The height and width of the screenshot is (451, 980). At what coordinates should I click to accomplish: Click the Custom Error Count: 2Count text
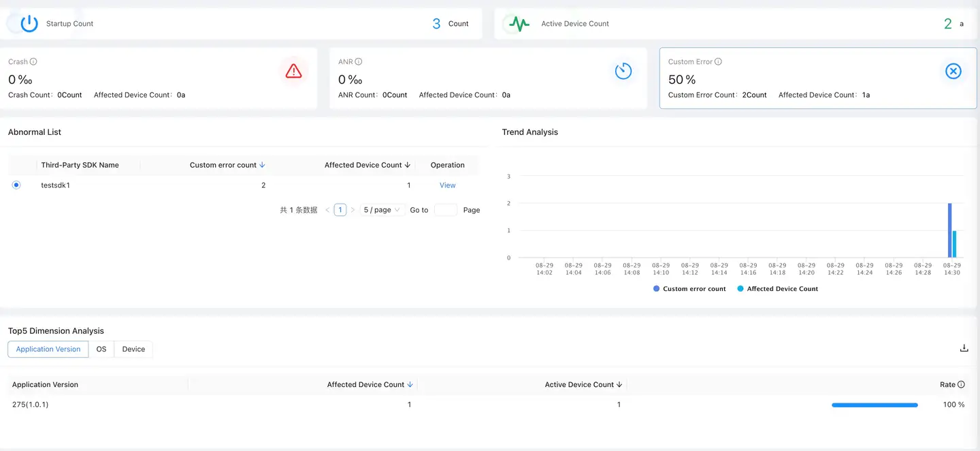[x=717, y=95]
